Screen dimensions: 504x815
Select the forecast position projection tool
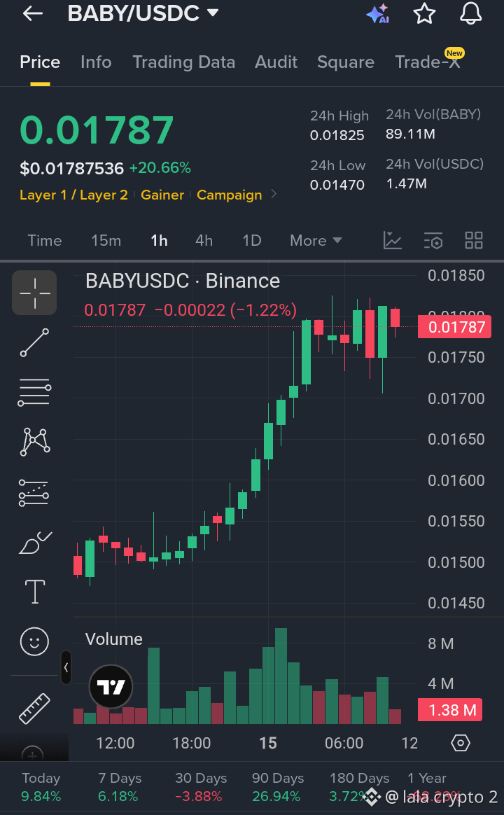tap(34, 492)
